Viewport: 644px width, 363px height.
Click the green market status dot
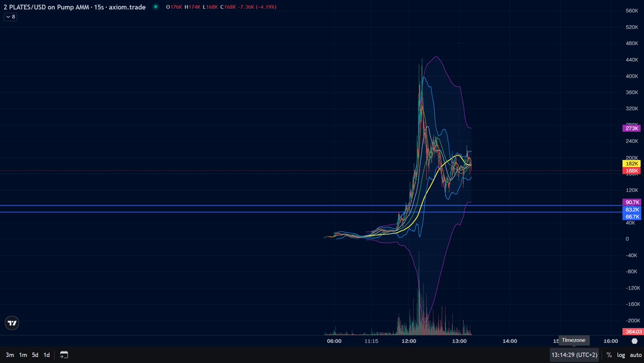tap(156, 7)
